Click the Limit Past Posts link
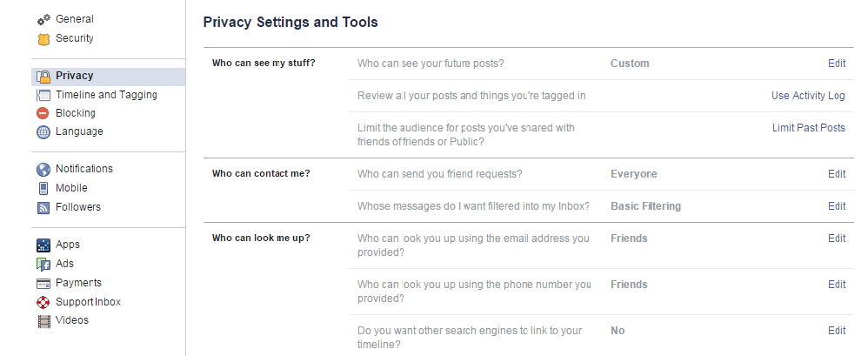This screenshot has height=356, width=868. point(808,128)
